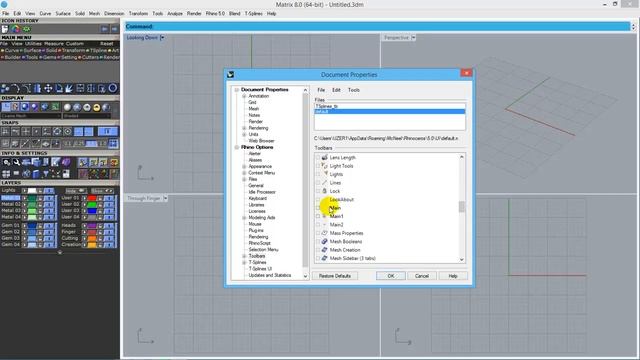Click Reset in Main Menu panel
640x360 pixels.
coord(107,44)
